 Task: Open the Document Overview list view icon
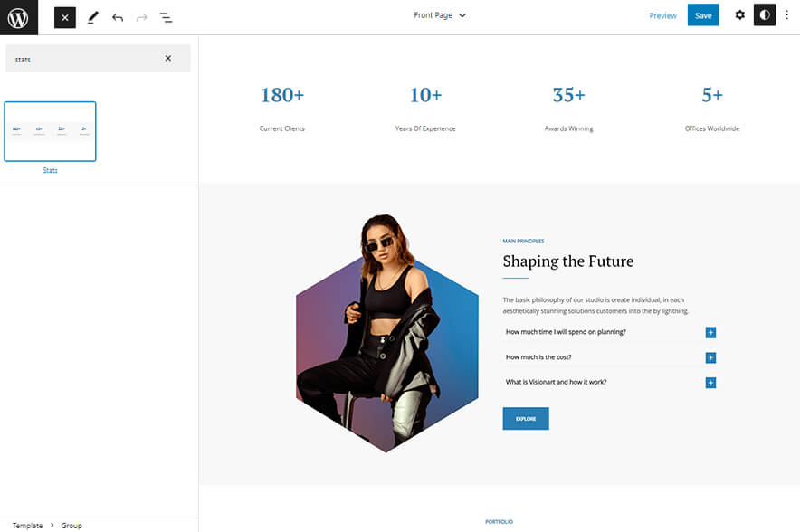pos(167,16)
